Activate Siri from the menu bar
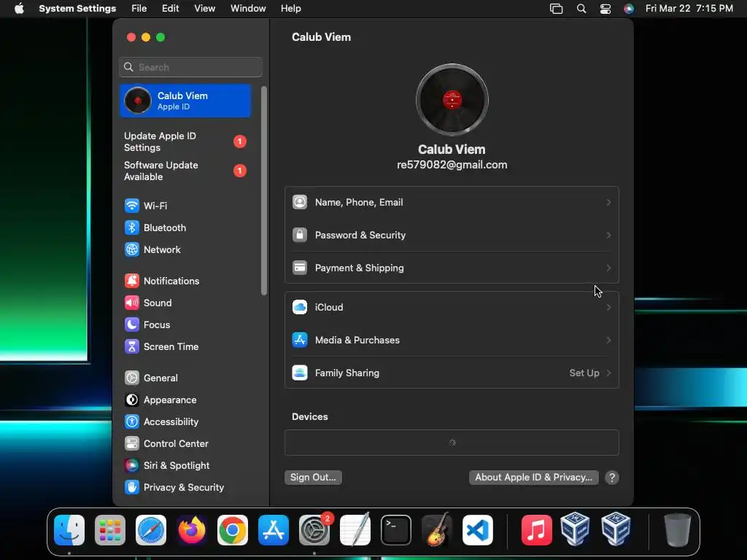Screen dimensions: 747x560 tap(629, 9)
